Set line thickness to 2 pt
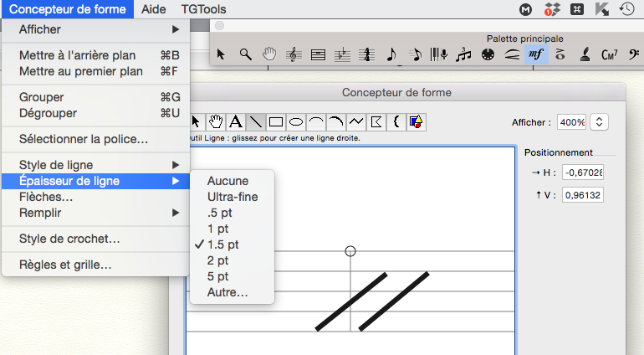 point(218,260)
